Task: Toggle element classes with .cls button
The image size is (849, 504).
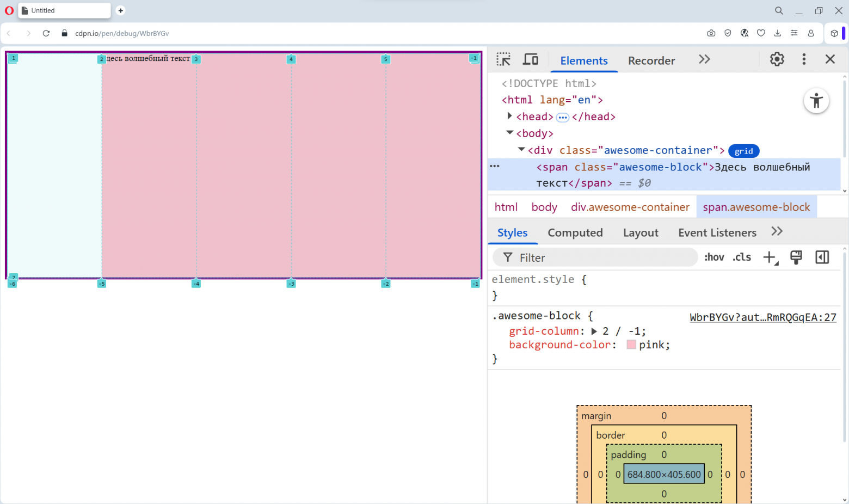Action: (x=741, y=257)
